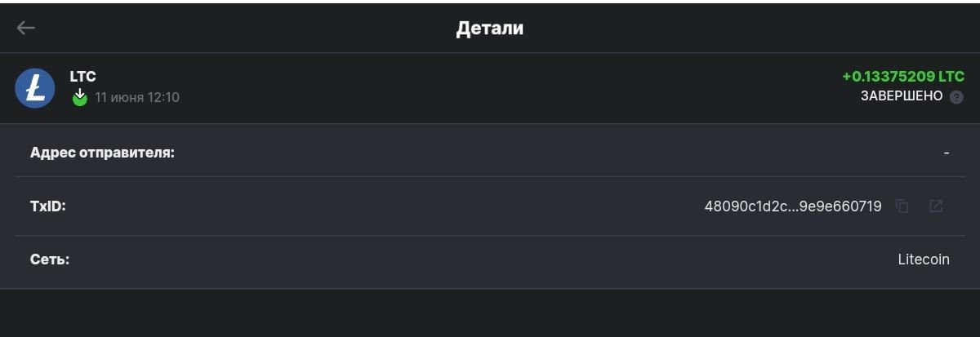Select the truncated TxID hash text
Screen dimensions: 980x337
coord(793,206)
